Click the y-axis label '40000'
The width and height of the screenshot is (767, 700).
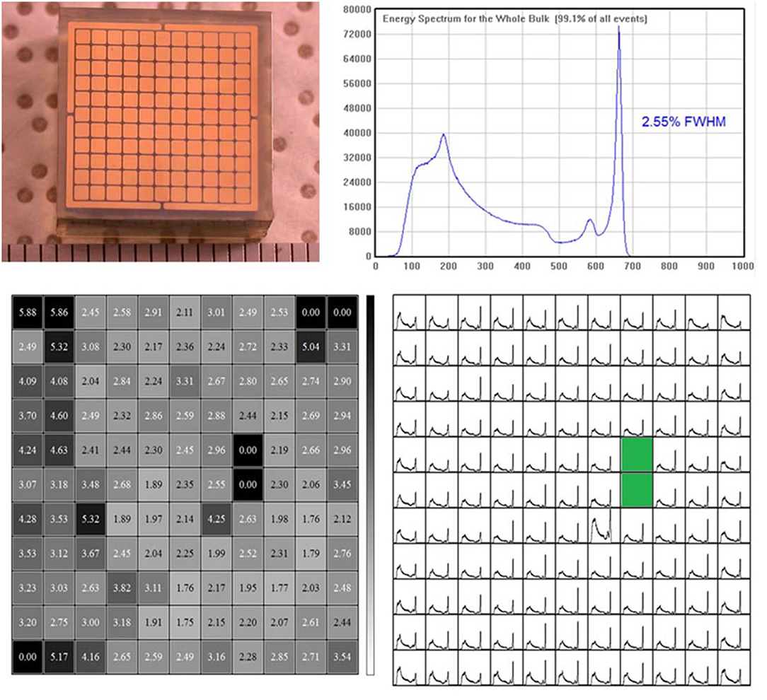coord(357,133)
